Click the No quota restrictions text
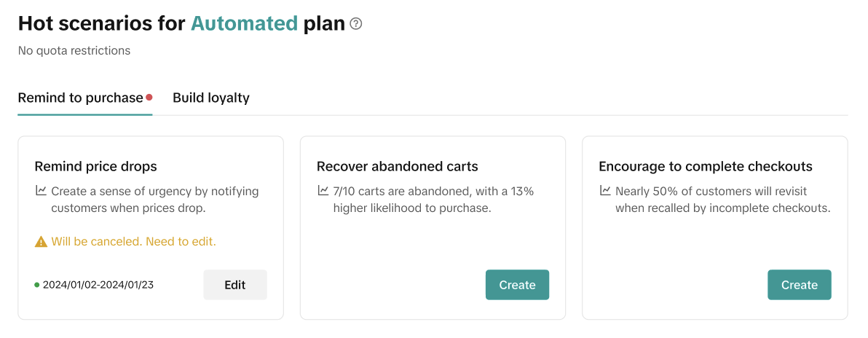Image resolution: width=868 pixels, height=338 pixels. (74, 50)
